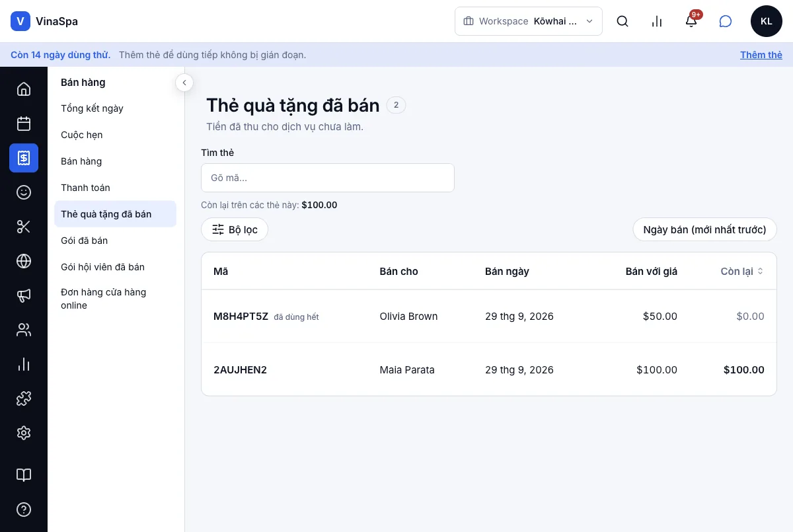Viewport: 793px width, 532px height.
Task: Open the Online globe icon in the sidebar
Action: point(24,261)
